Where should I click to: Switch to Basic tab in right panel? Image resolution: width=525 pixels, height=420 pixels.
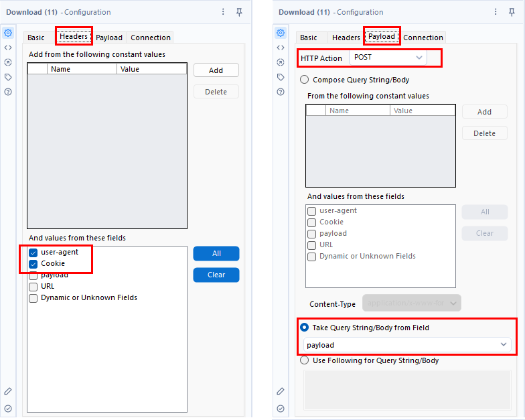tap(308, 38)
